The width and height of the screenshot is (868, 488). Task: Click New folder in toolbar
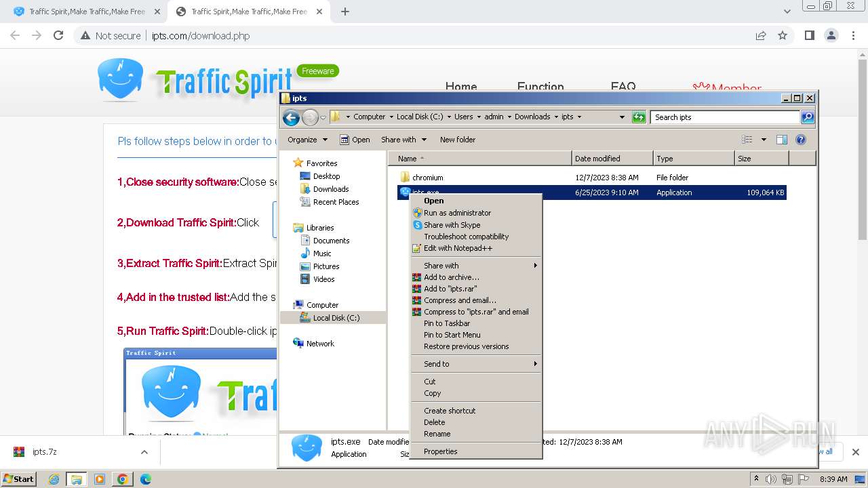[x=458, y=140]
